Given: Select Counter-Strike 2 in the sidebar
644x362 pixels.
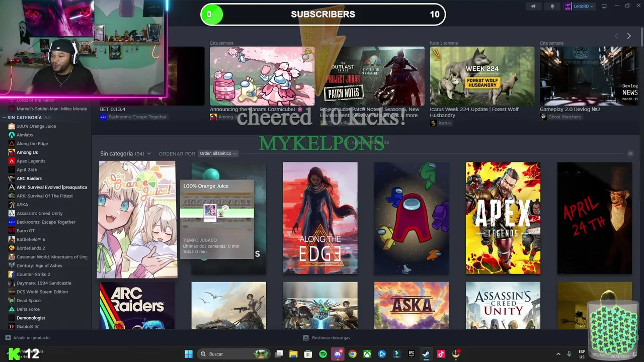Looking at the screenshot, I should point(33,275).
